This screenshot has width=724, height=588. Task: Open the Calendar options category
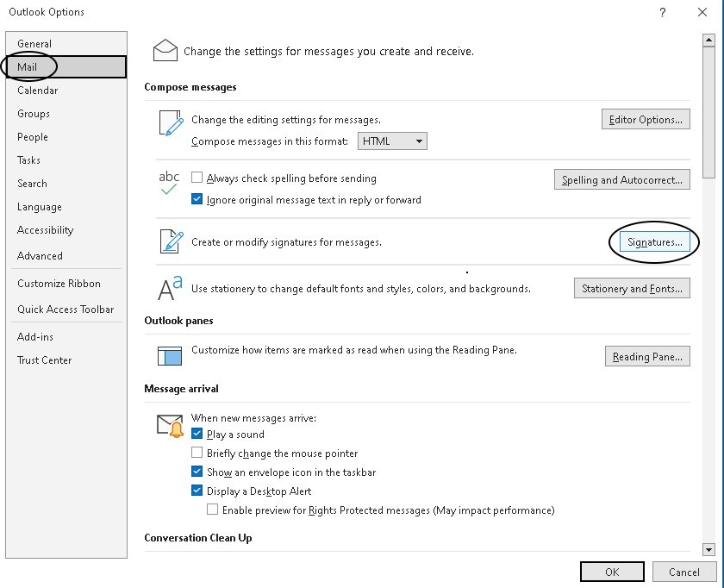pos(66,90)
